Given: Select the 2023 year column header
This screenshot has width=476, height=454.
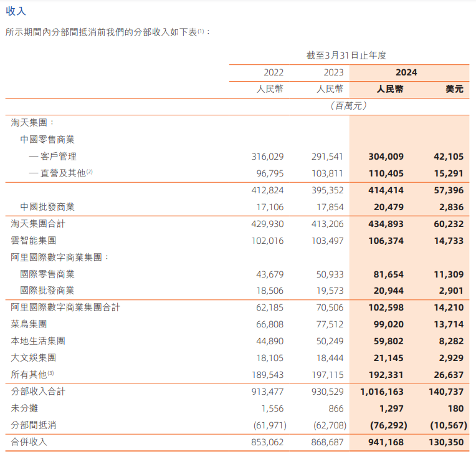Looking at the screenshot, I should tap(333, 72).
